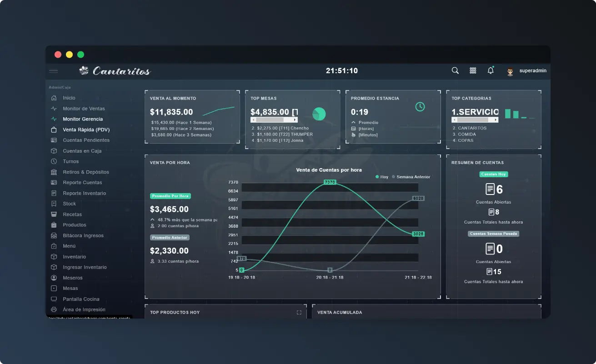Screen dimensions: 596x364
Task: Select Venta Rápida (PDV) menu item
Action: 86,130
